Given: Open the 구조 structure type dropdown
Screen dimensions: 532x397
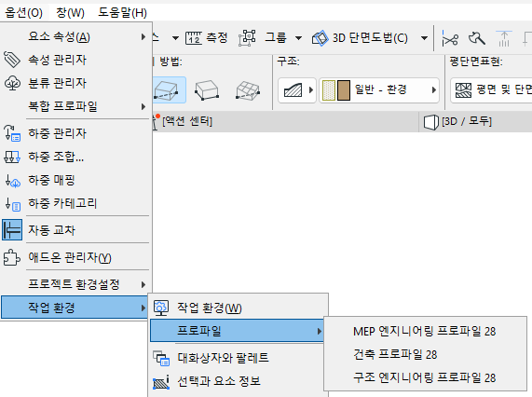Looking at the screenshot, I should 297,90.
